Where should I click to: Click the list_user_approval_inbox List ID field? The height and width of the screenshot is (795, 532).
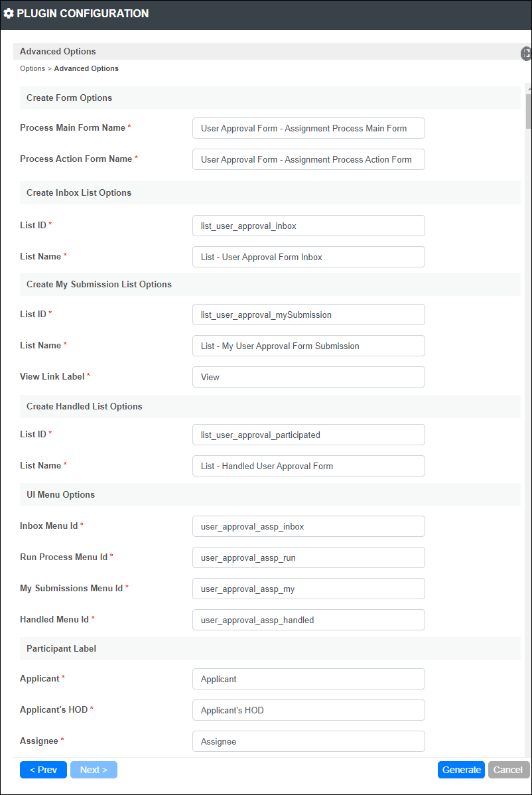coord(308,226)
